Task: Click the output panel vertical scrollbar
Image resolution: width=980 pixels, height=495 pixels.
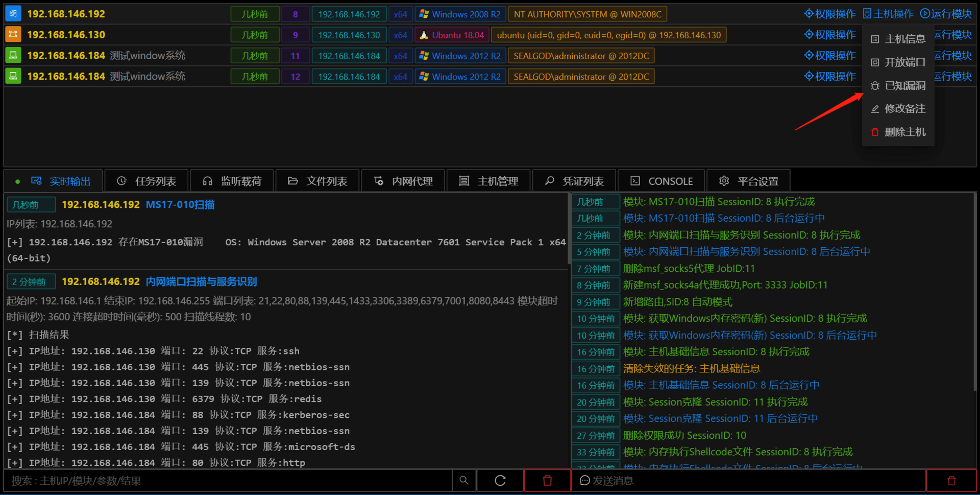Action: point(568,229)
